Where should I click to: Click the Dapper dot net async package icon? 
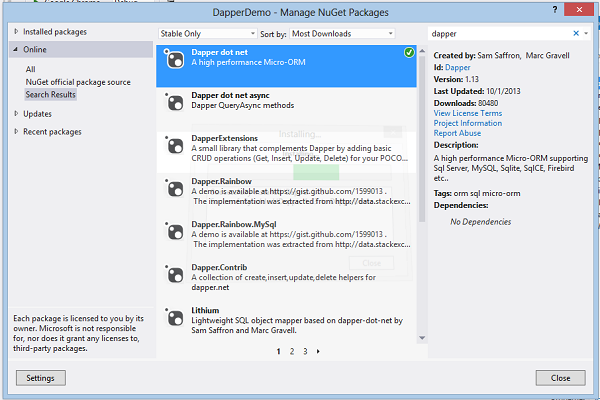point(174,102)
